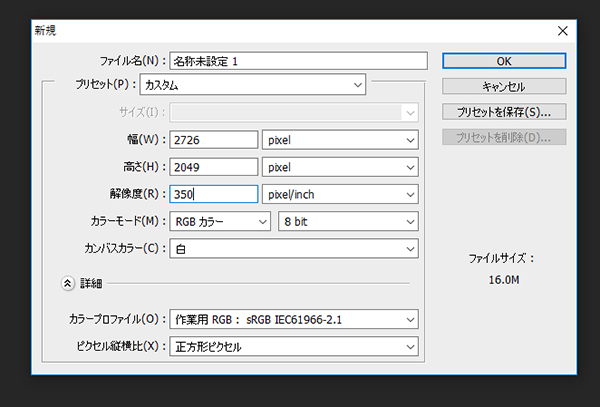
Task: Collapse the 詳細 section chevron icon
Action: [68, 283]
